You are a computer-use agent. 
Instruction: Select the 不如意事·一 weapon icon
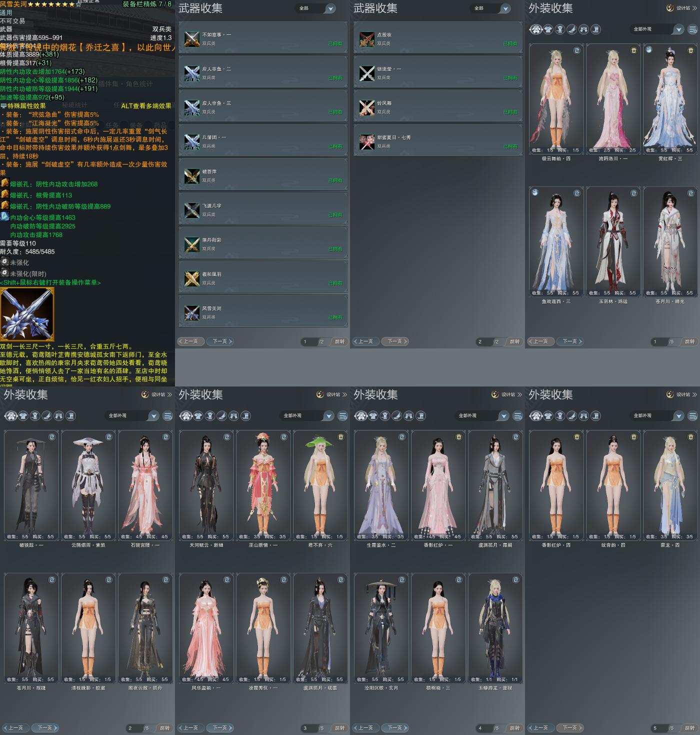coord(192,38)
